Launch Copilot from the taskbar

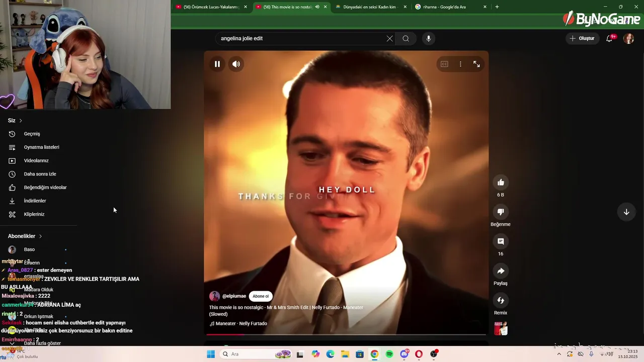tap(315, 354)
